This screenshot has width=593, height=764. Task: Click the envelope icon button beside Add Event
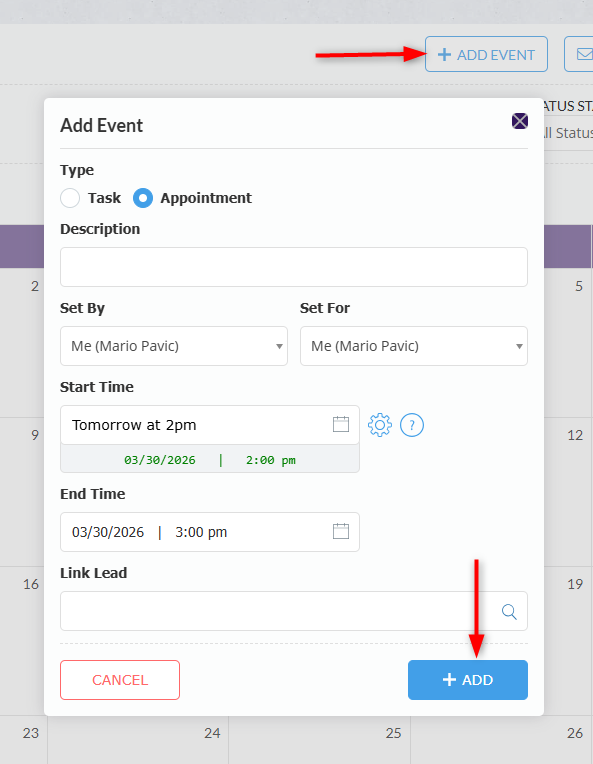(580, 54)
